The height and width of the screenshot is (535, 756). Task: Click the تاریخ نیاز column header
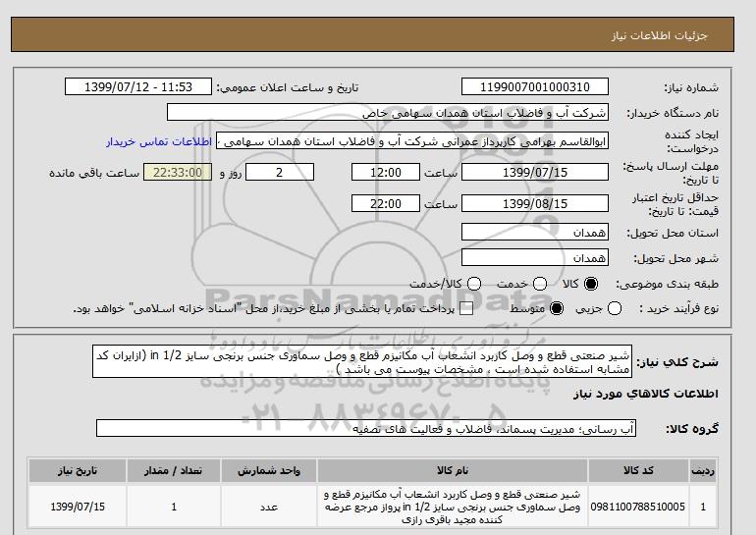point(78,471)
